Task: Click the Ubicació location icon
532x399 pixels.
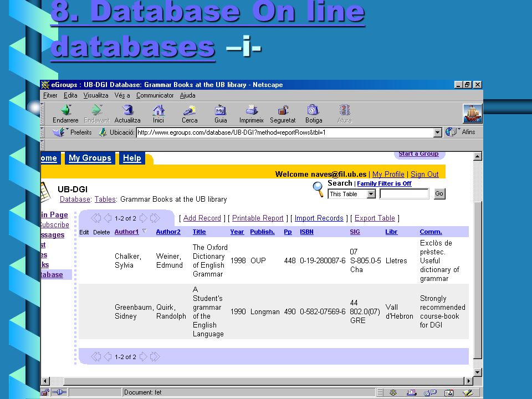Action: [103, 132]
